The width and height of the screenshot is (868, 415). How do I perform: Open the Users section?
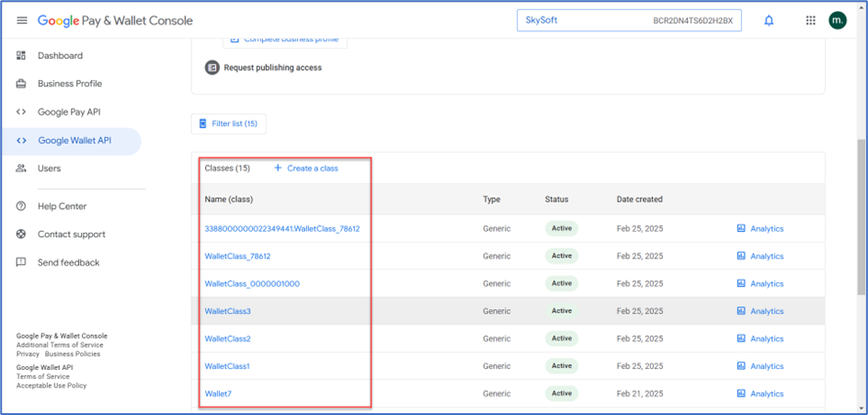[49, 168]
